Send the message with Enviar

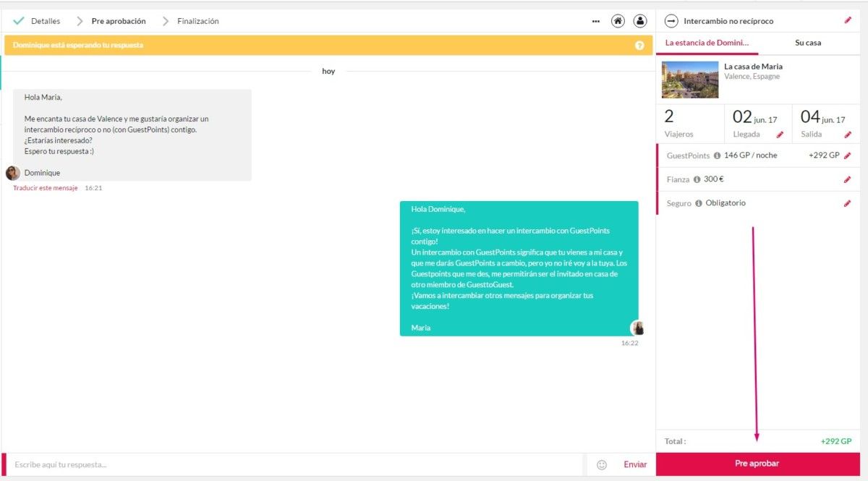click(635, 464)
